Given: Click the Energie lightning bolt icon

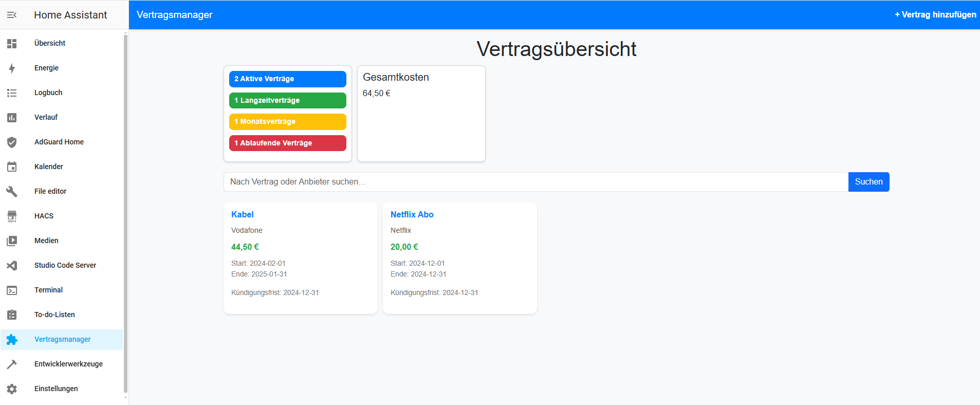Looking at the screenshot, I should point(12,68).
